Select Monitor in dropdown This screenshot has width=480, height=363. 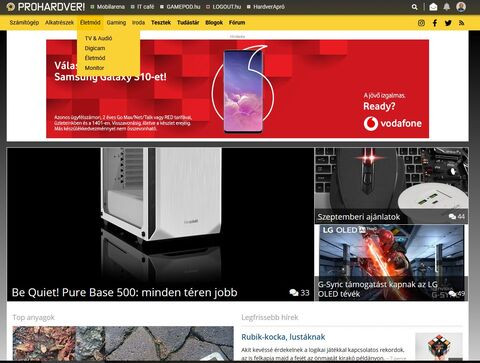tap(94, 68)
